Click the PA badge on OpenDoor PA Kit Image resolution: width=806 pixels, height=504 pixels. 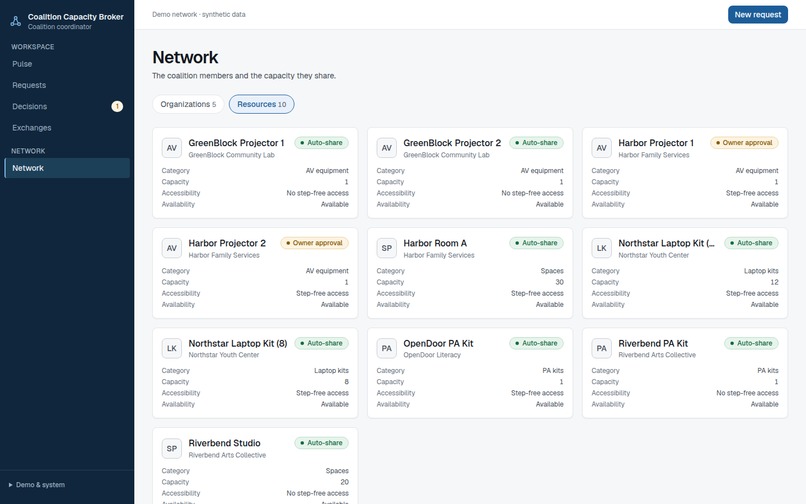[387, 348]
